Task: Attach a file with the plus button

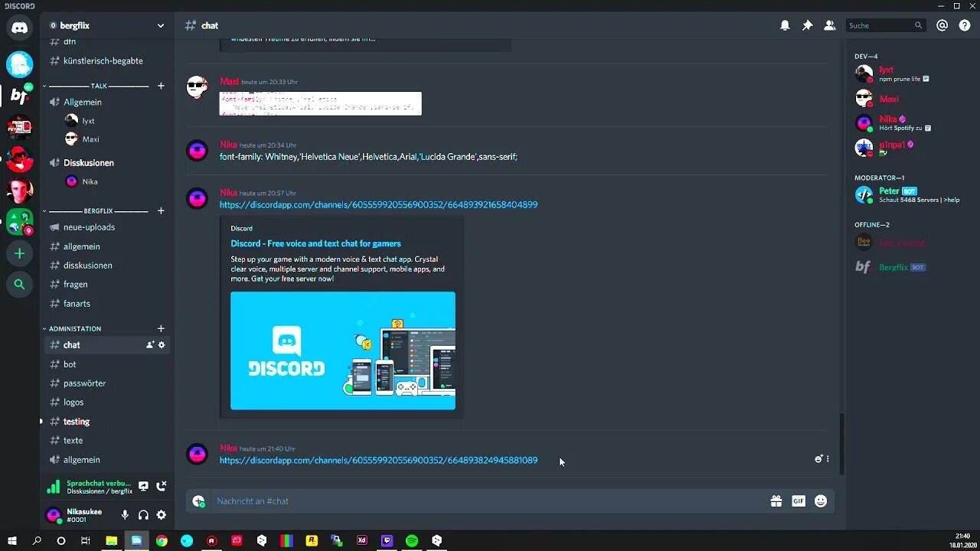Action: [x=199, y=501]
